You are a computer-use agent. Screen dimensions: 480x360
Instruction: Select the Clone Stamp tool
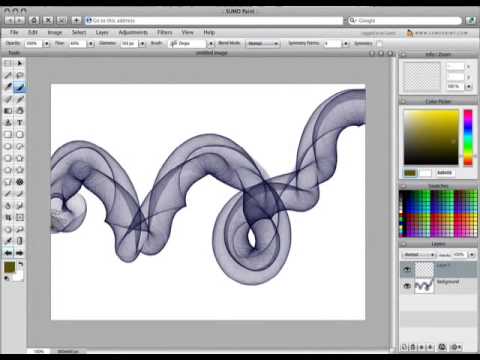[x=8, y=123]
